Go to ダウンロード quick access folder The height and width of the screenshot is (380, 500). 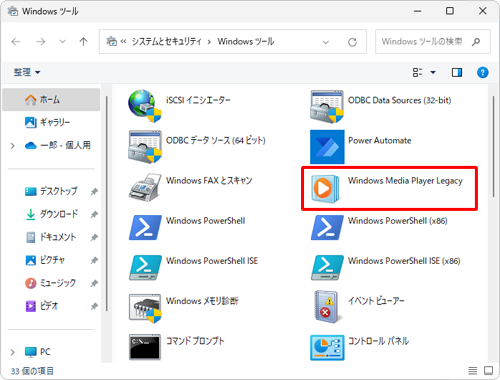(51, 214)
